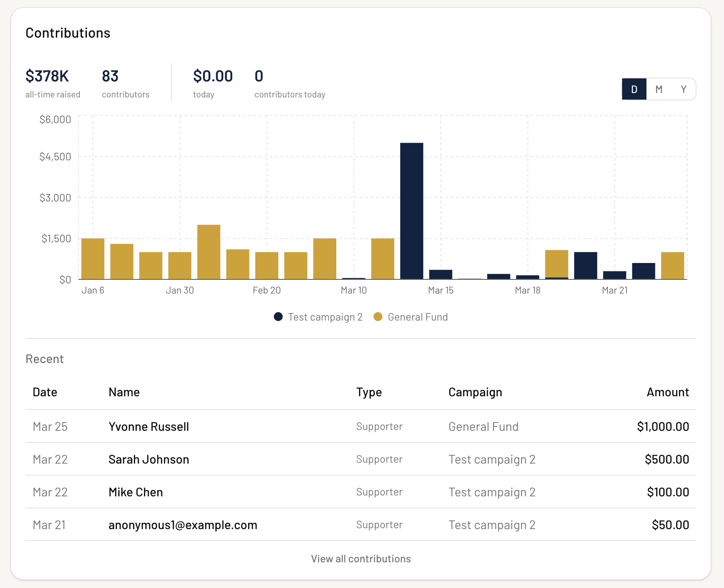Switch chart to daily view (D)
The width and height of the screenshot is (724, 588).
(634, 89)
